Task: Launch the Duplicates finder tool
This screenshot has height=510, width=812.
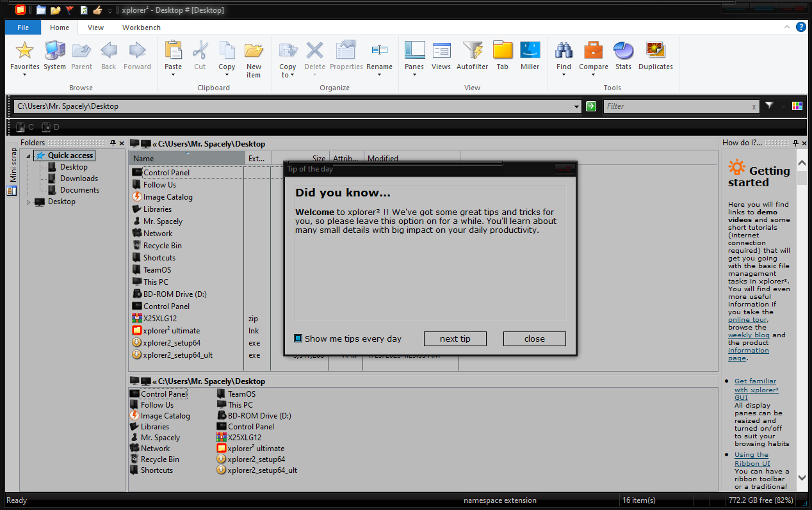Action: tap(656, 56)
